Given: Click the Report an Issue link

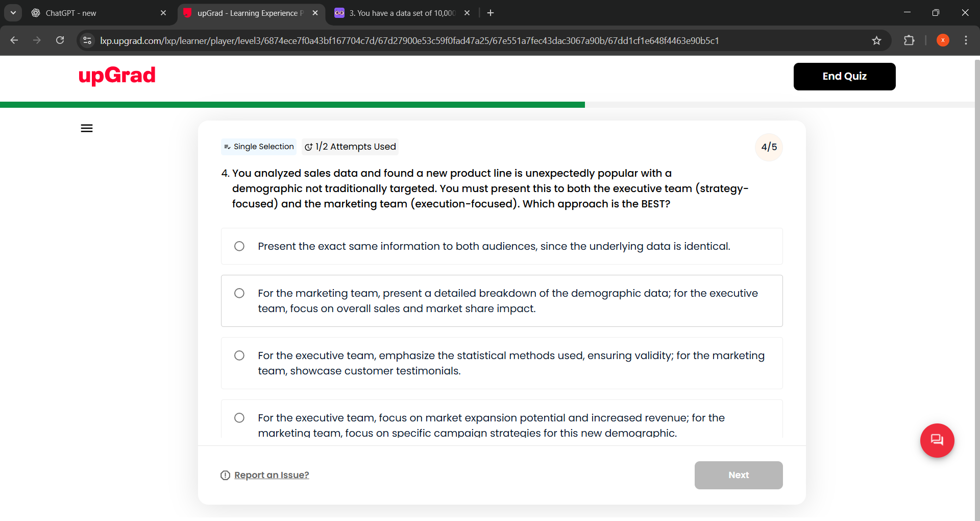Looking at the screenshot, I should point(271,475).
